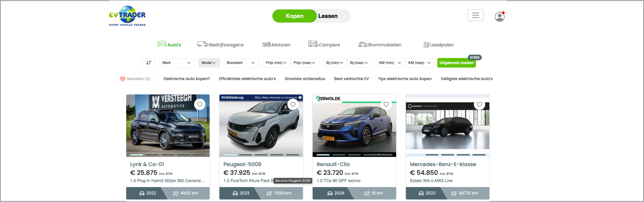This screenshot has height=202, width=644.
Task: Open the sort order button
Action: click(x=148, y=63)
